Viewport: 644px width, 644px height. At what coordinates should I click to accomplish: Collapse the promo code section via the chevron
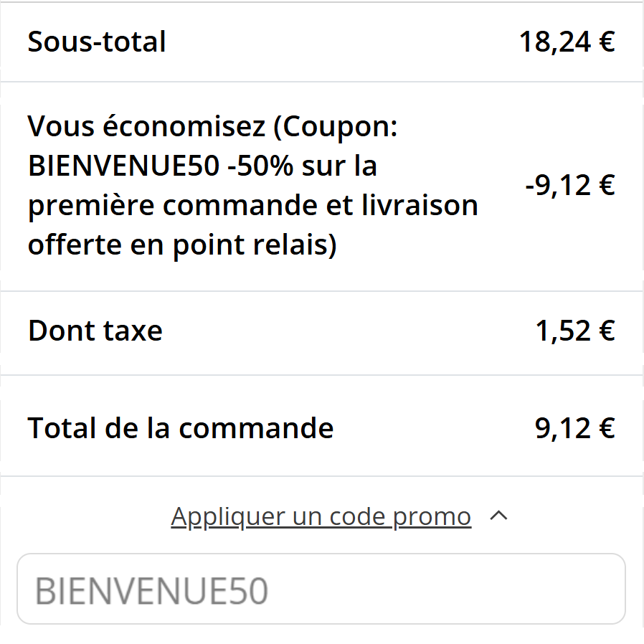click(500, 516)
